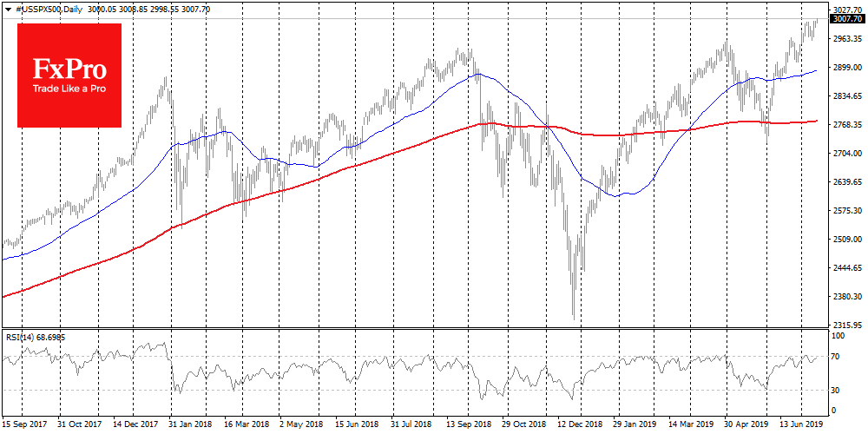Click the RSI 30 oversold level label

coord(836,389)
